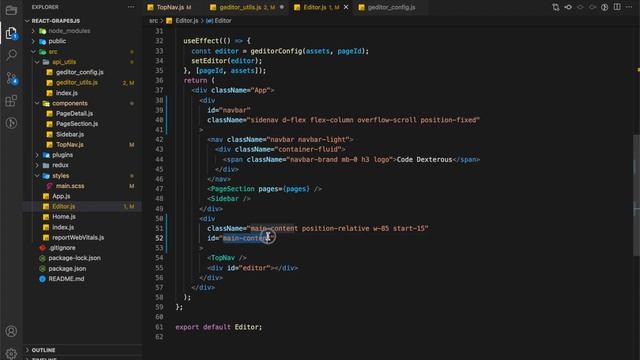
Task: Open the Extensions view icon
Action: (x=11, y=100)
